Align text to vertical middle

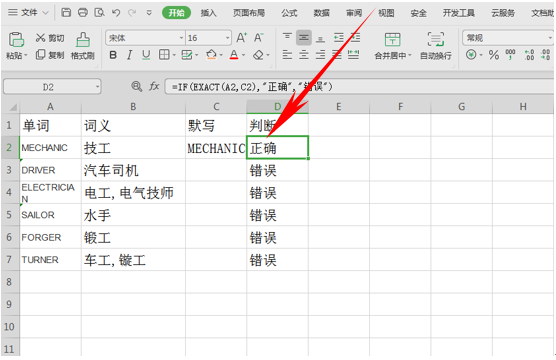304,38
